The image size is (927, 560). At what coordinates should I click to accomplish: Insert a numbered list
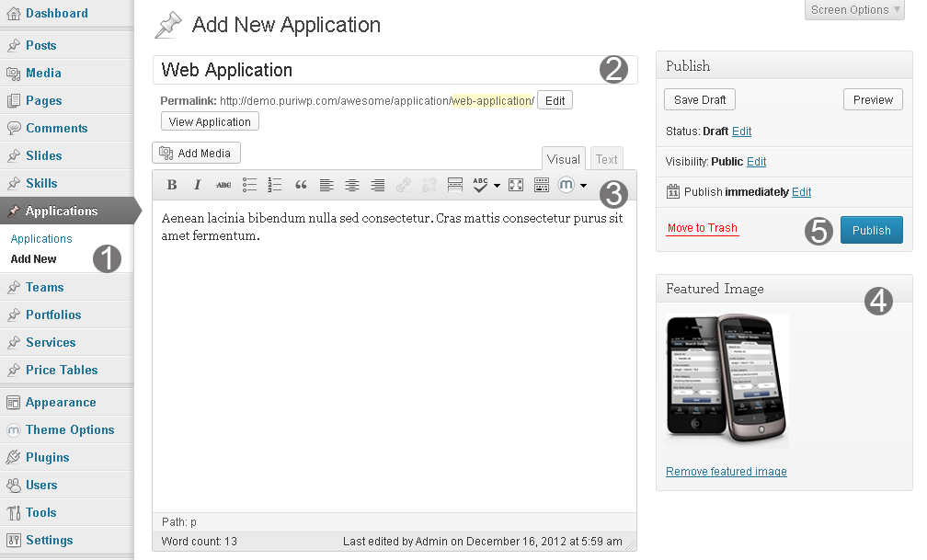point(274,185)
